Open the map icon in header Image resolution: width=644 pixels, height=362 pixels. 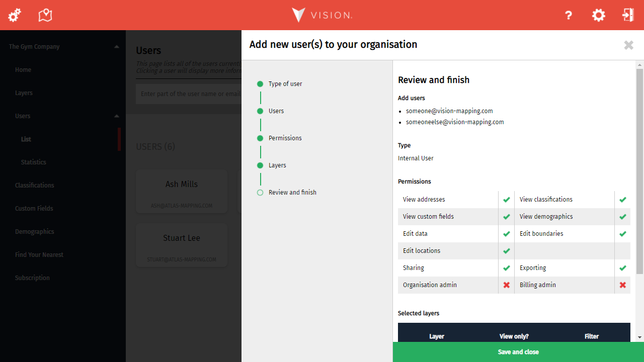tap(45, 15)
